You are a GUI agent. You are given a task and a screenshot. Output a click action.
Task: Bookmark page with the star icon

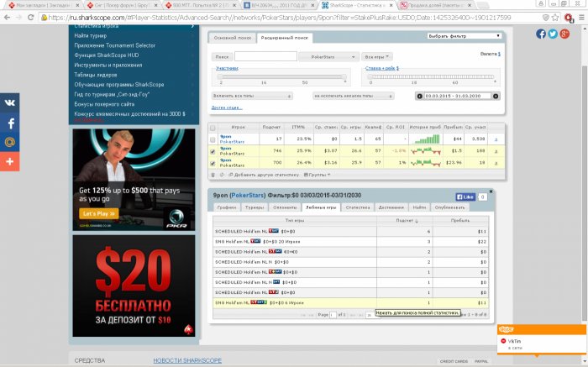tap(555, 18)
